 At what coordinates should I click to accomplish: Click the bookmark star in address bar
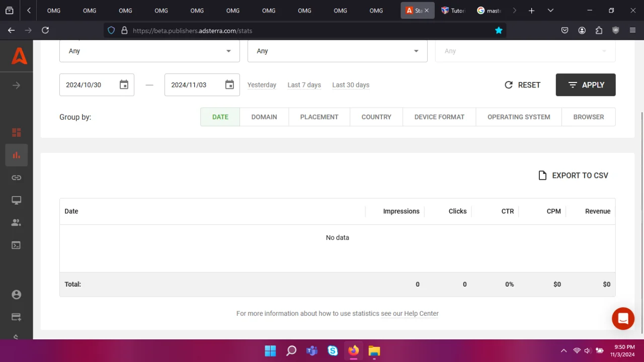click(x=499, y=31)
